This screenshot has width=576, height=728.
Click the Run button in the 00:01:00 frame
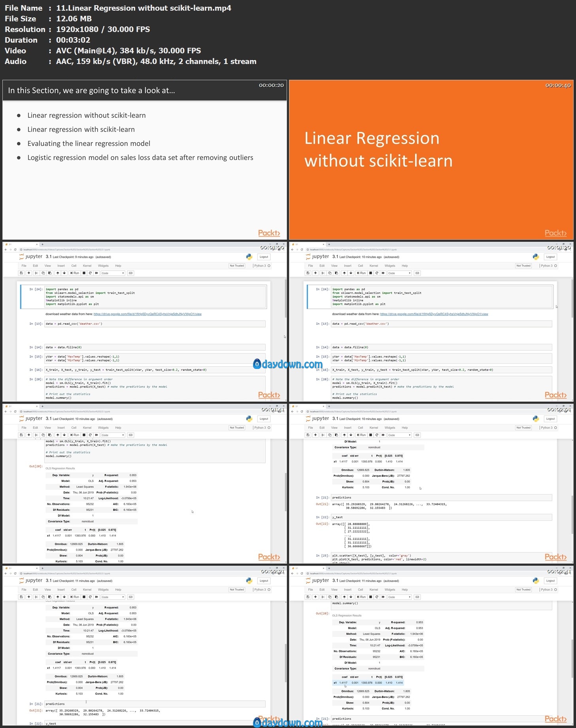tap(75, 273)
